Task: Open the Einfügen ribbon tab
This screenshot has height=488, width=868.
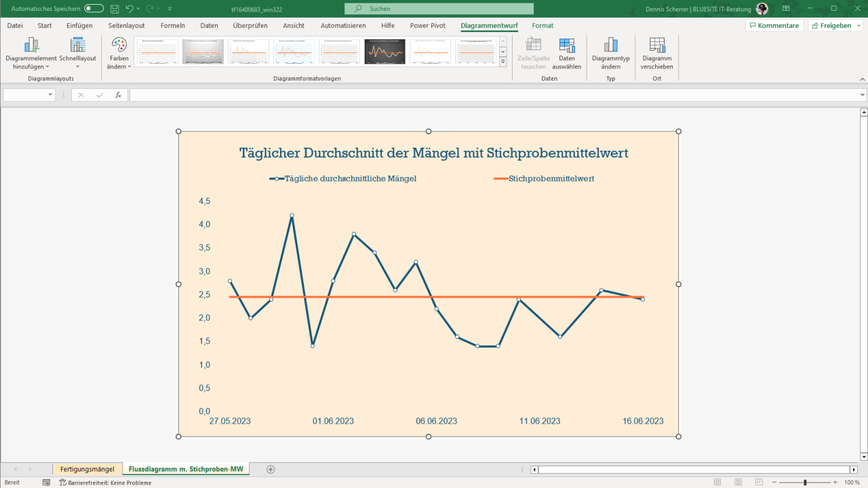Action: [x=79, y=26]
